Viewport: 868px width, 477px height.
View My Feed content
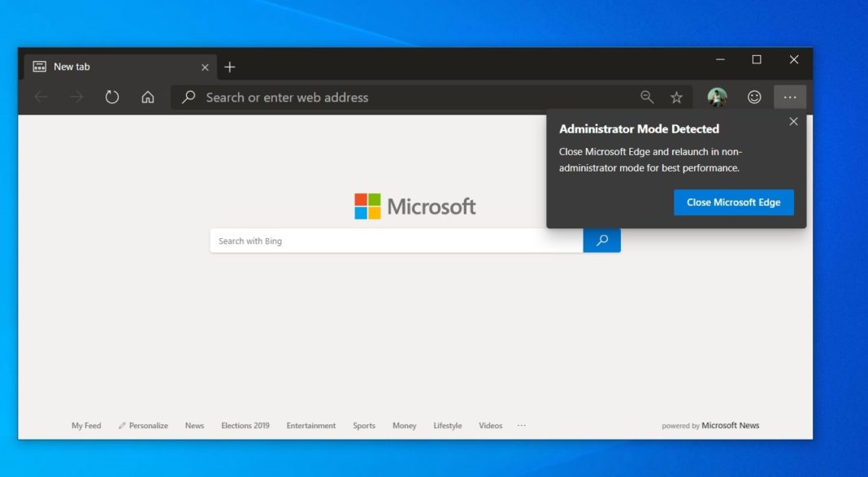click(86, 425)
